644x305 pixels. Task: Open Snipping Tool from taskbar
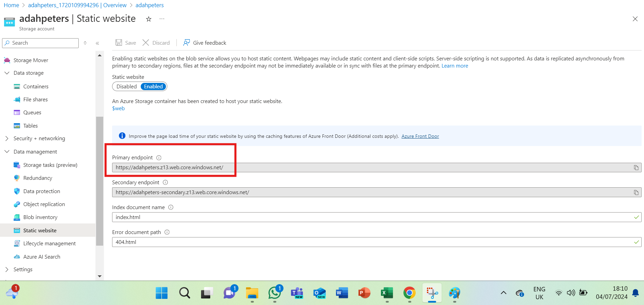click(432, 293)
